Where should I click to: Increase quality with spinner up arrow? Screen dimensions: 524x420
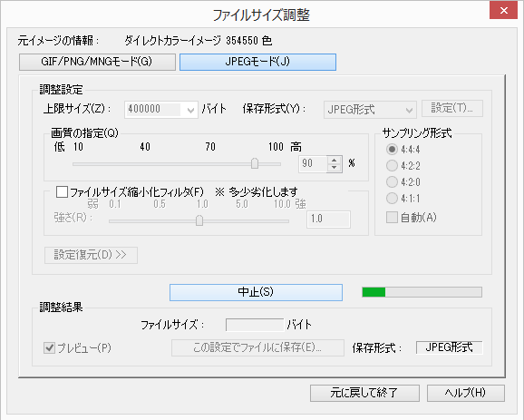click(x=335, y=161)
